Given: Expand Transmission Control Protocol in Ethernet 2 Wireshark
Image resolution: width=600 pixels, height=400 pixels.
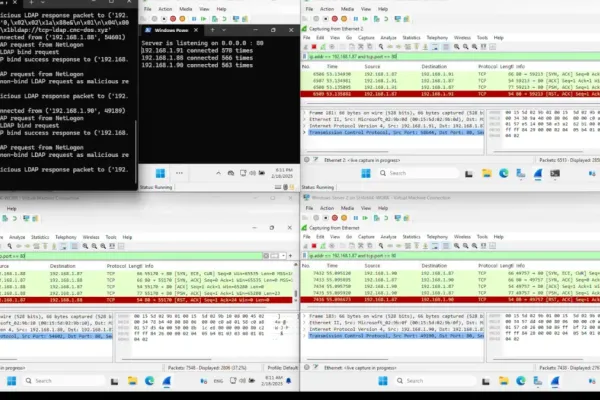Looking at the screenshot, I should (x=305, y=132).
